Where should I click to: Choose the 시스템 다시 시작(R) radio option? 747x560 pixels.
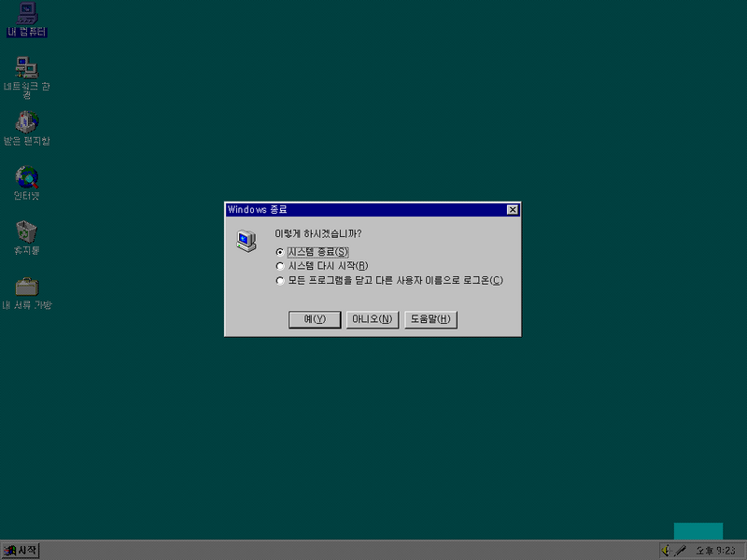tap(322, 266)
